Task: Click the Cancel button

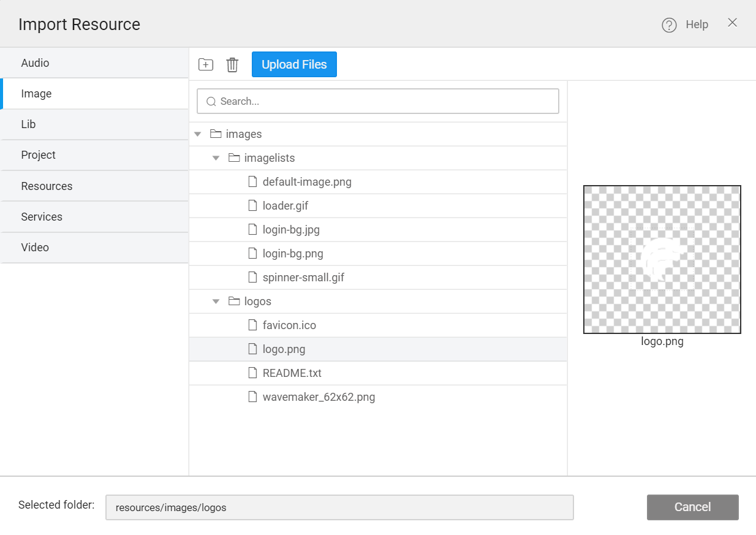Action: [692, 507]
